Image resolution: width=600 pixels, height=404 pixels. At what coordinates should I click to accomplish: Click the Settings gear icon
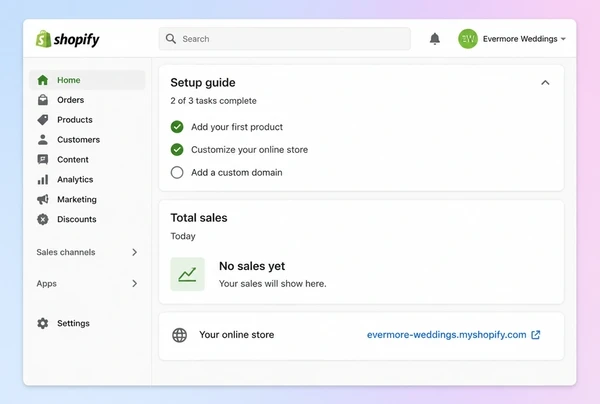pos(43,323)
